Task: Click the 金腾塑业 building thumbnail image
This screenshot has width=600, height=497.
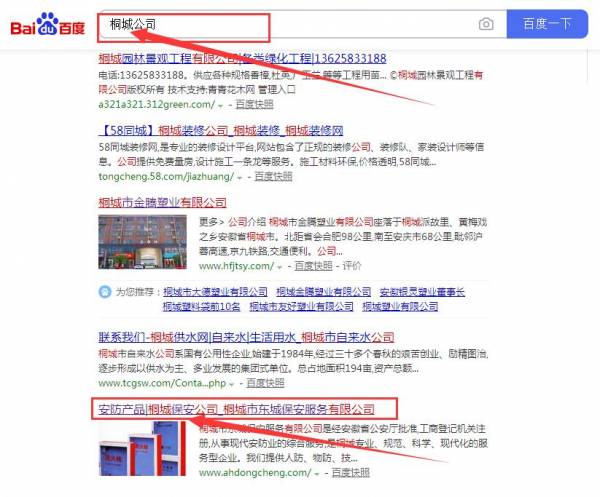Action: (x=141, y=243)
